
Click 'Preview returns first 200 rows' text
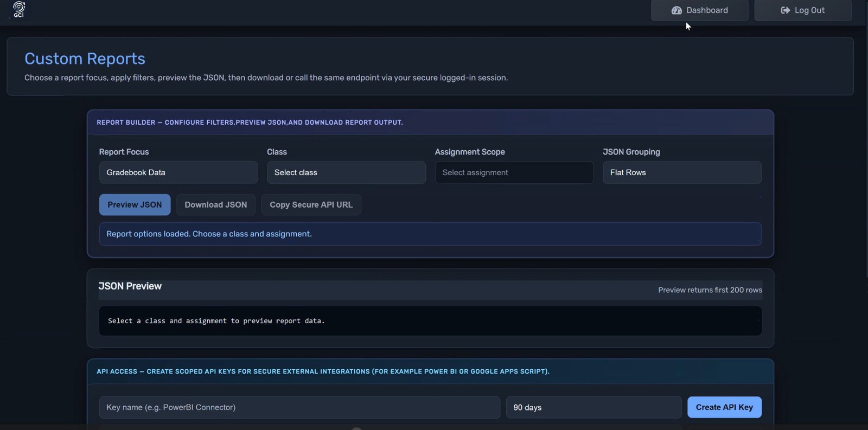click(710, 290)
